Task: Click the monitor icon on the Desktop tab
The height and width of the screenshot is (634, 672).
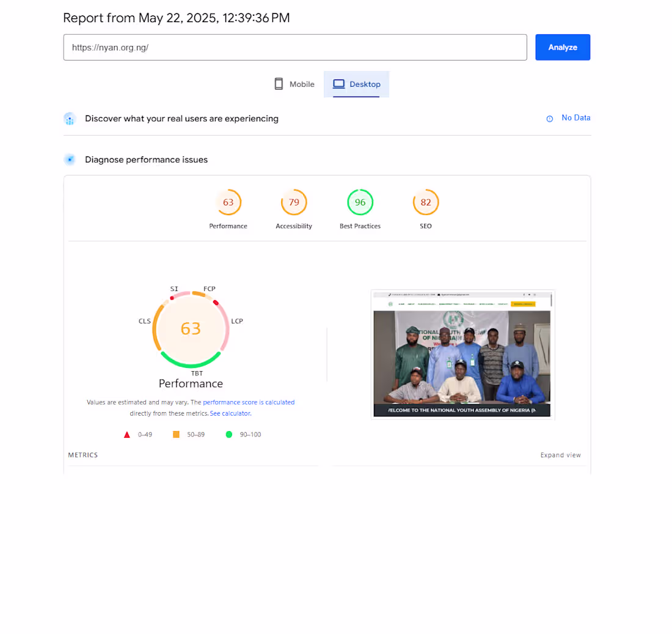Action: coord(338,84)
